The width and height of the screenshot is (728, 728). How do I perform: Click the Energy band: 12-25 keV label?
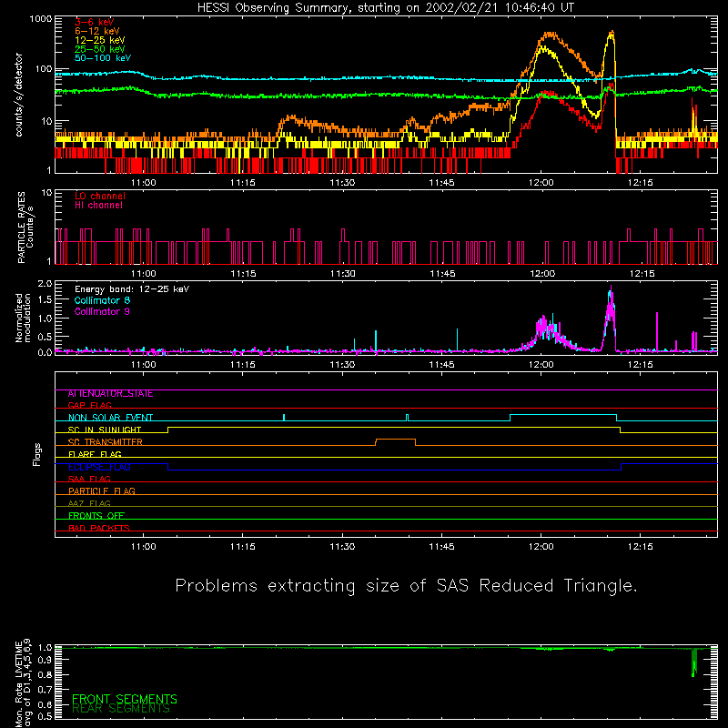point(132,289)
